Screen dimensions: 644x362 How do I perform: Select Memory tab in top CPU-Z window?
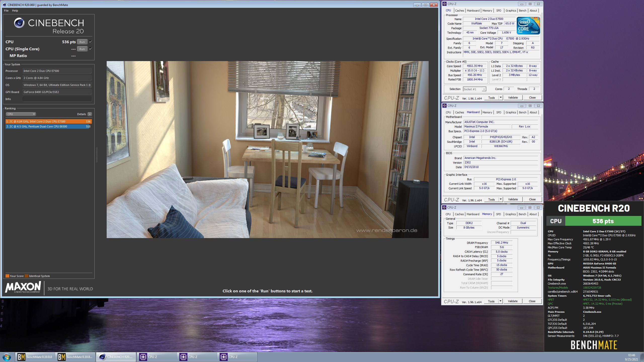(x=487, y=11)
